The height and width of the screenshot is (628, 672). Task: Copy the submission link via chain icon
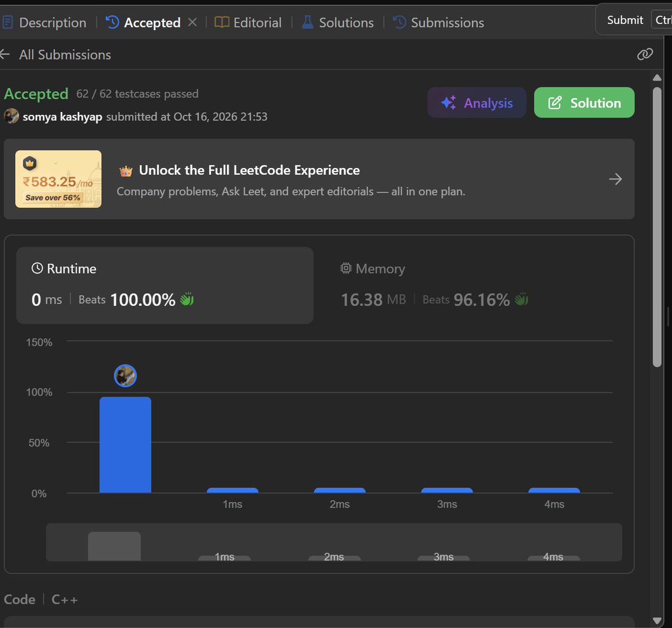[x=645, y=54]
